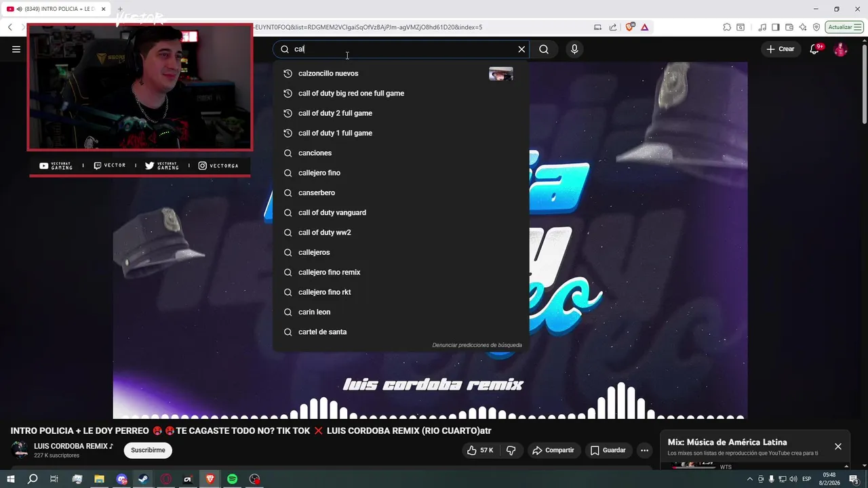Click the Crear button
868x488 pixels.
pyautogui.click(x=781, y=49)
